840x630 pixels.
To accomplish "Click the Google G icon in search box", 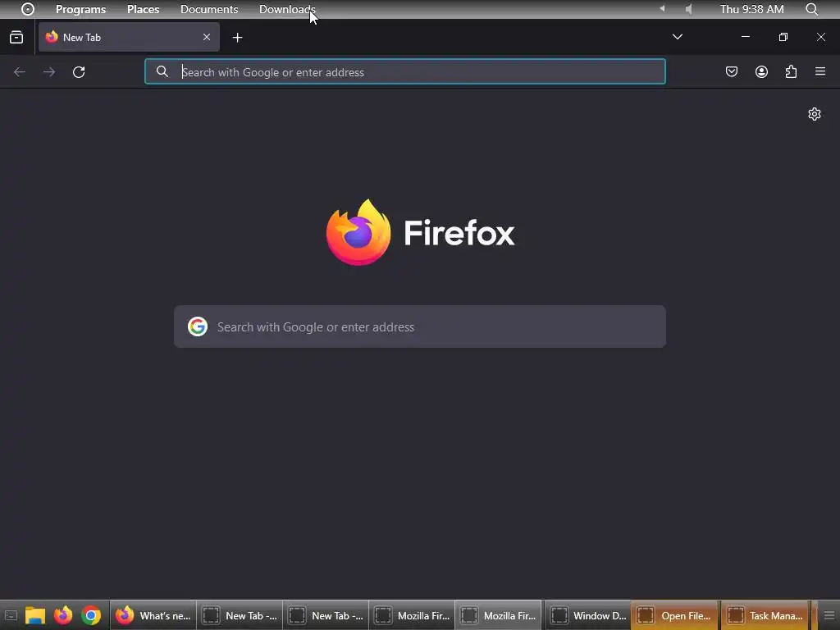I will pyautogui.click(x=198, y=326).
